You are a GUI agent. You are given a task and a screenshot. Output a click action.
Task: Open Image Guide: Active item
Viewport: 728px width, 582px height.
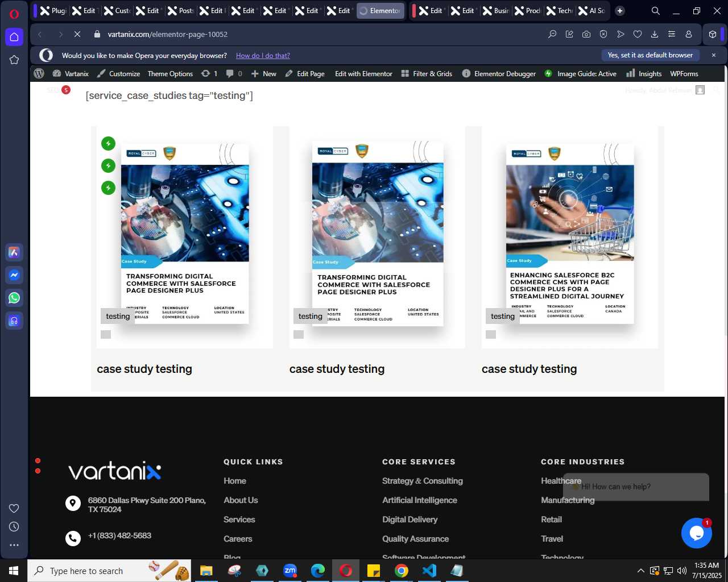[x=580, y=73]
